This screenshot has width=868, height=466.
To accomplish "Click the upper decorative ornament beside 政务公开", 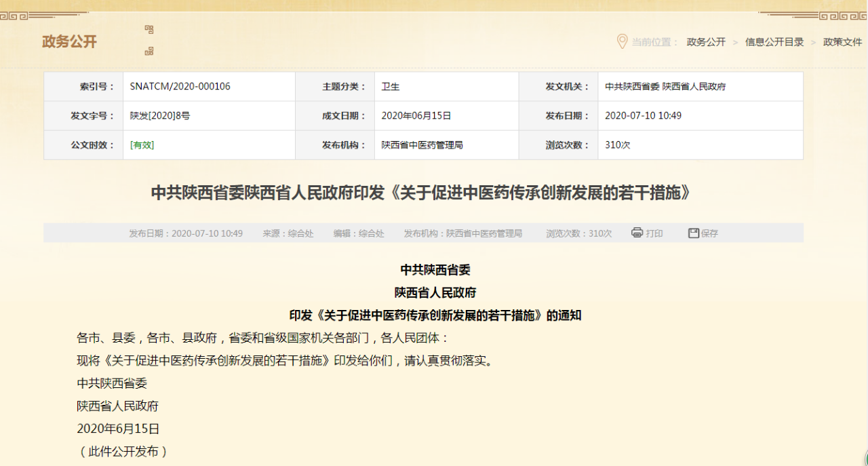I will pos(149,29).
